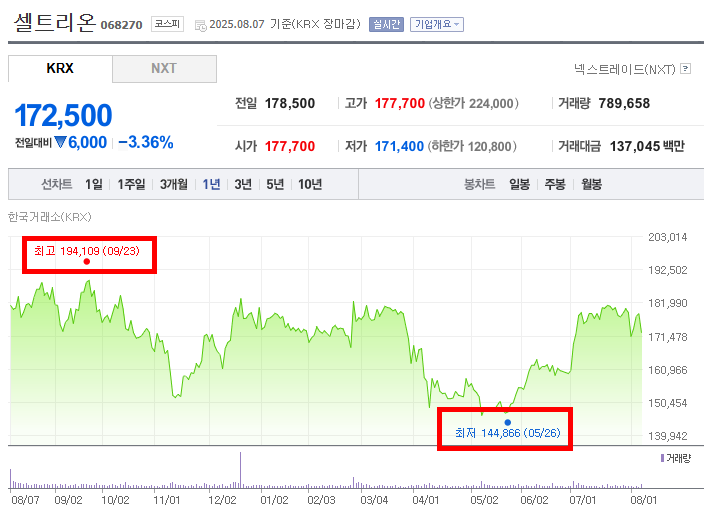Image resolution: width=704 pixels, height=513 pixels.
Task: Click the 거래대금 value 137,045 백만
Action: point(647,146)
